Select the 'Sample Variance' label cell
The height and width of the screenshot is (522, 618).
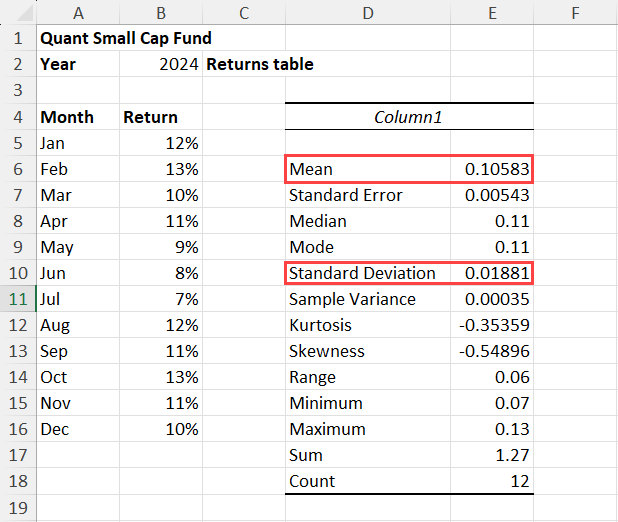[x=368, y=299]
